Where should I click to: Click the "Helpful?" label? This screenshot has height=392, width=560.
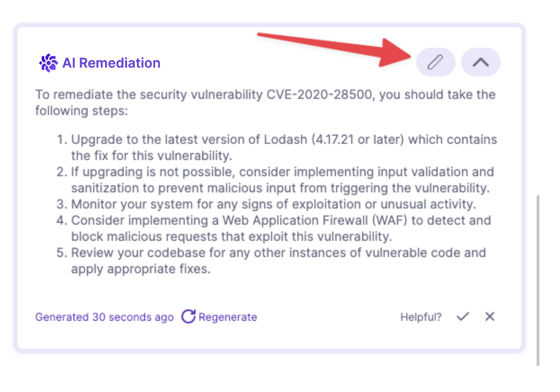click(421, 317)
